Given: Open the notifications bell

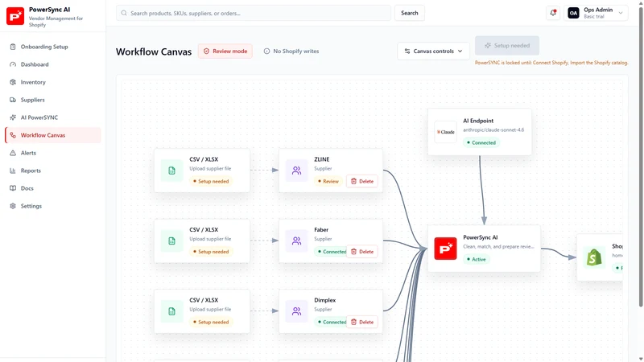Looking at the screenshot, I should tap(553, 13).
